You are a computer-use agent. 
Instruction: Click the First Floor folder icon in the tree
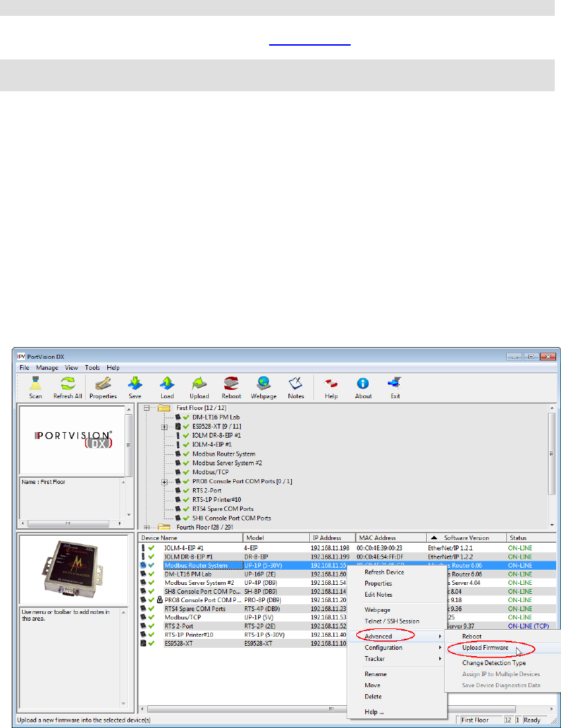point(164,408)
